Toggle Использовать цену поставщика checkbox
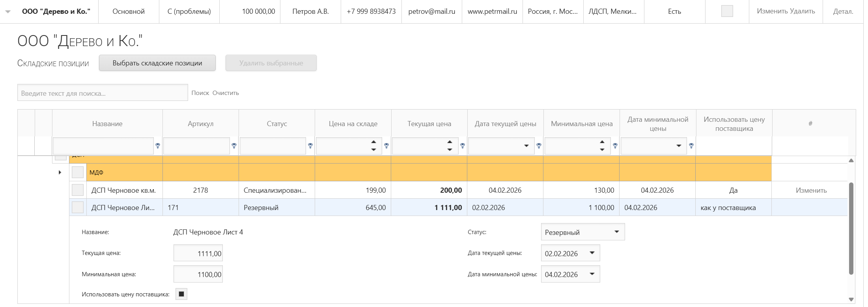 [181, 294]
